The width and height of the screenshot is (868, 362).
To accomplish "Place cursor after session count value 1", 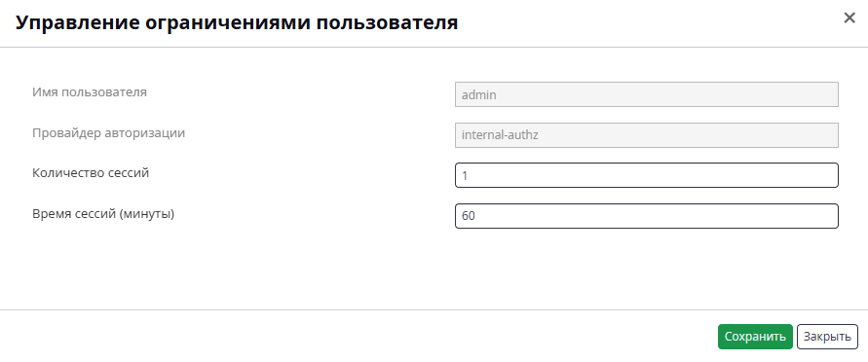I will tap(470, 176).
